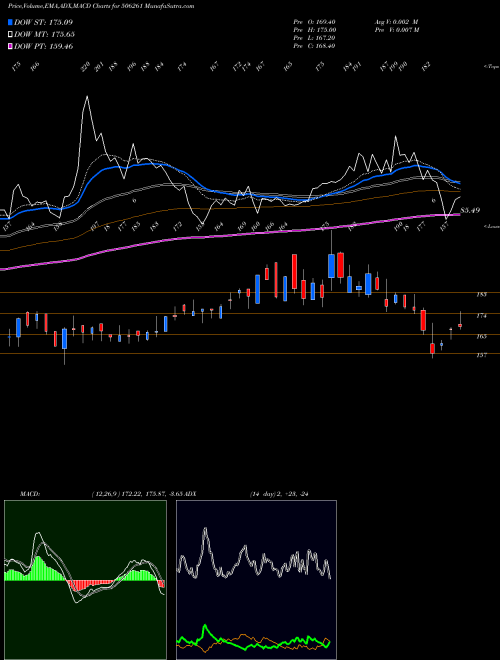
Task: Click the white DOW MT legend swatch
Action: coord(10,35)
